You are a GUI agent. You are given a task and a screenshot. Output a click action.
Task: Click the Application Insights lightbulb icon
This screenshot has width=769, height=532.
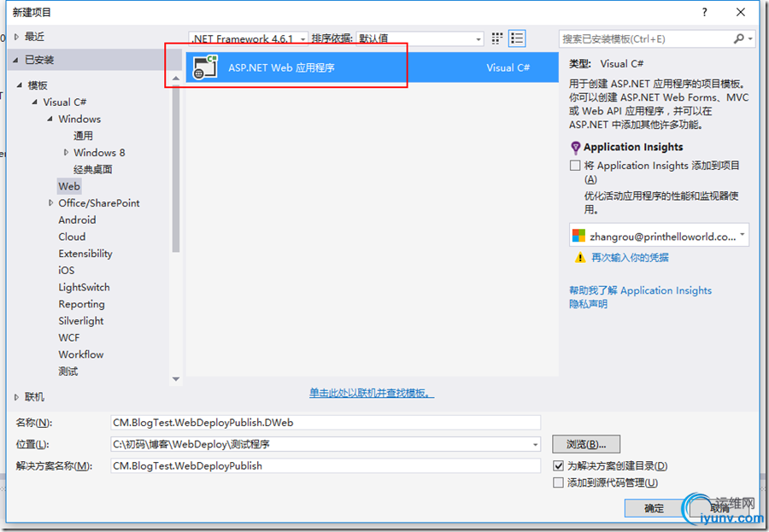[576, 147]
